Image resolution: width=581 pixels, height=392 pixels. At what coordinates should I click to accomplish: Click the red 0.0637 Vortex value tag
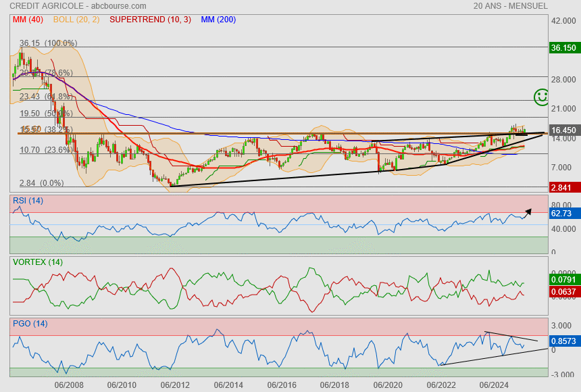(x=563, y=292)
